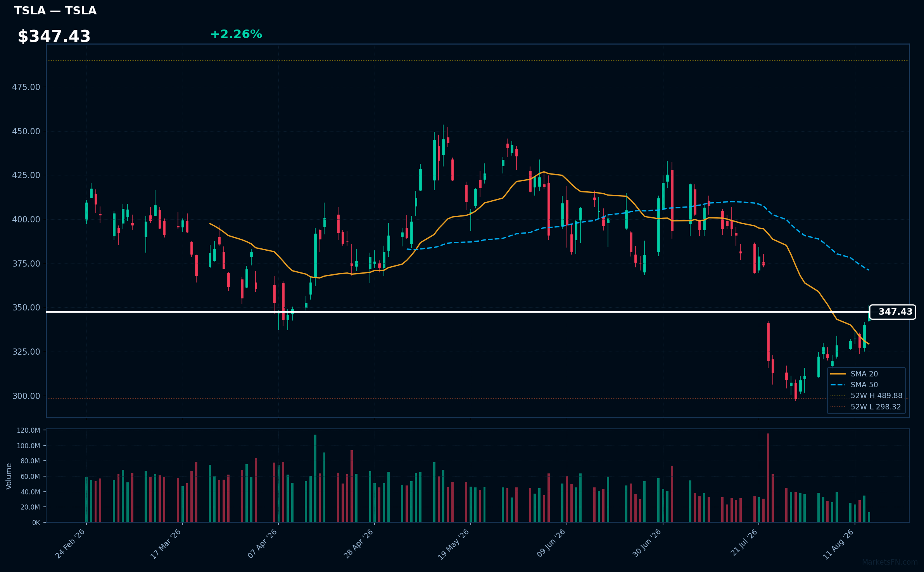The image size is (924, 572).
Task: Click the orange SMA 20 legend line swatch
Action: 838,374
